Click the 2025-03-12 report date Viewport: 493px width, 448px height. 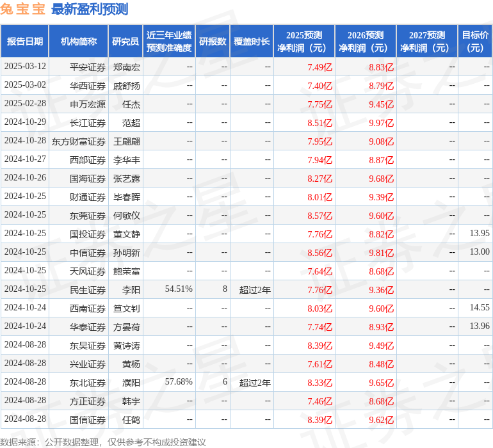25,67
